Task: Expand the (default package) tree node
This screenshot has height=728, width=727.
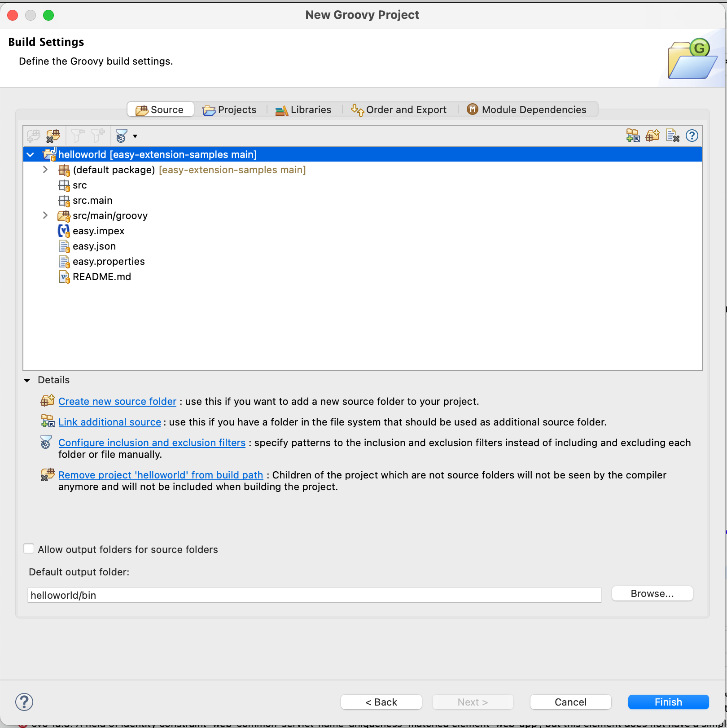Action: point(45,170)
